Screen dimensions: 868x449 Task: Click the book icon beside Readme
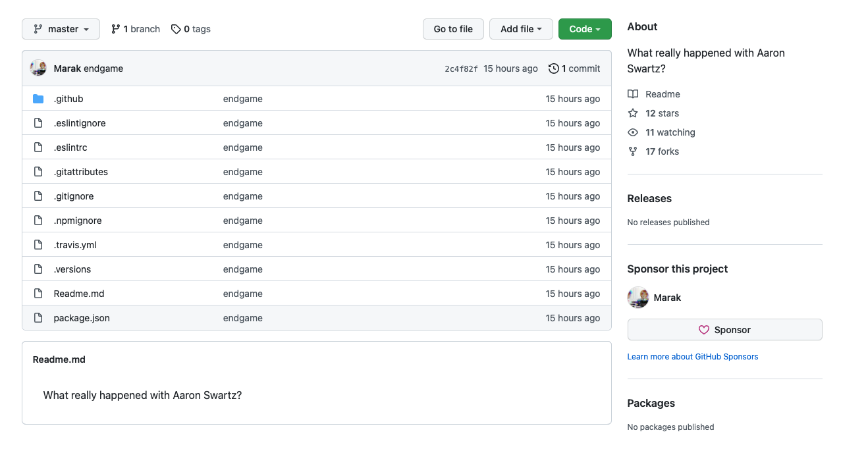(x=633, y=94)
